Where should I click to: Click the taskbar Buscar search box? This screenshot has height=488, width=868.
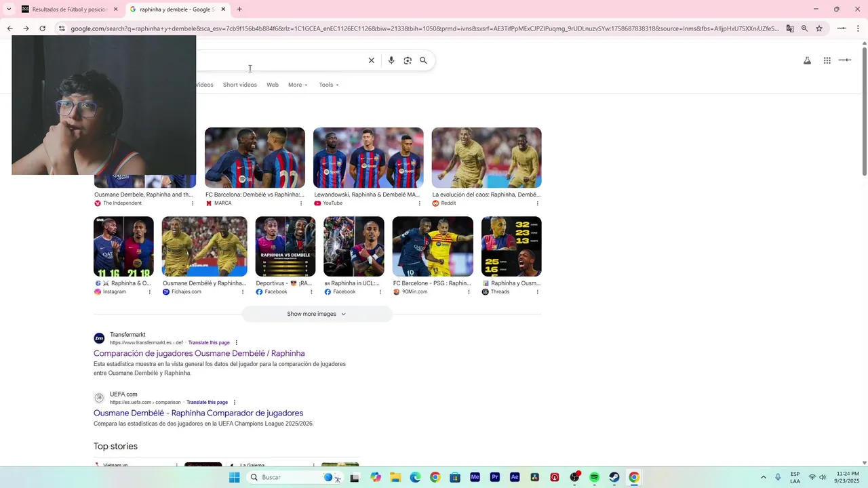tap(295, 477)
